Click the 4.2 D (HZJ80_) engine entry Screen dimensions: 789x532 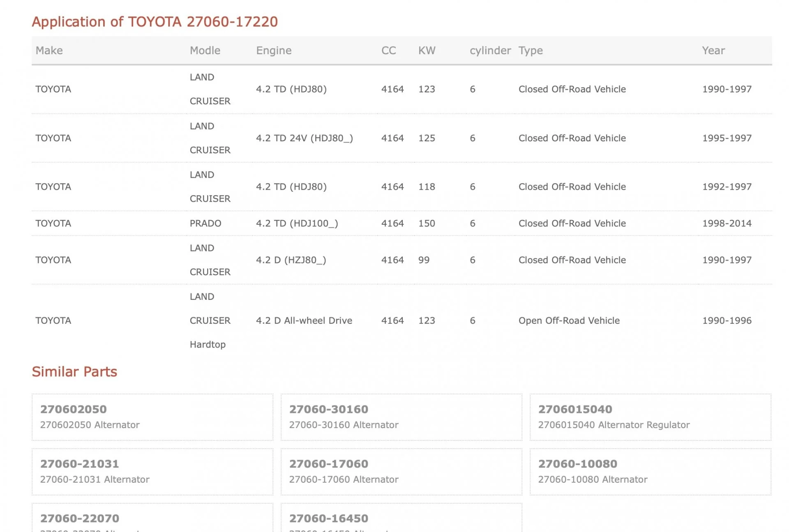291,260
